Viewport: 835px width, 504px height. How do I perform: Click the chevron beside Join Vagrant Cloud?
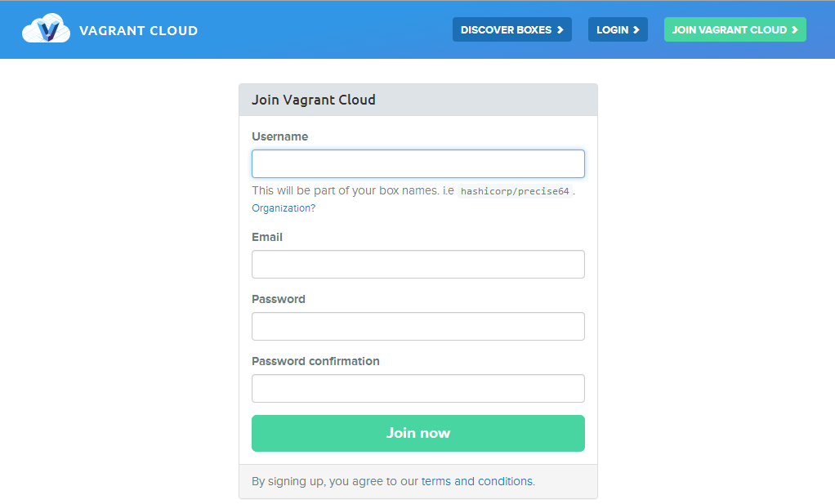(x=795, y=30)
